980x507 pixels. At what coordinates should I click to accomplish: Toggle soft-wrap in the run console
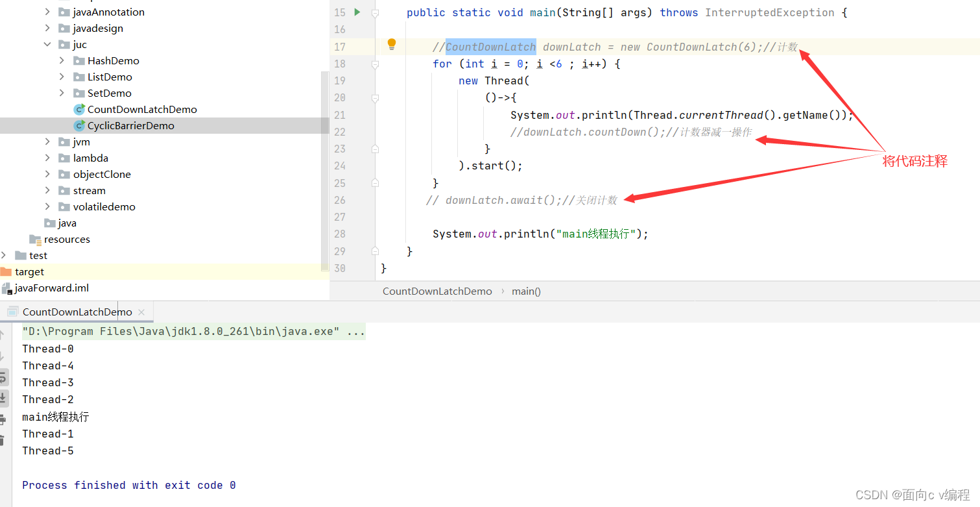[3, 377]
